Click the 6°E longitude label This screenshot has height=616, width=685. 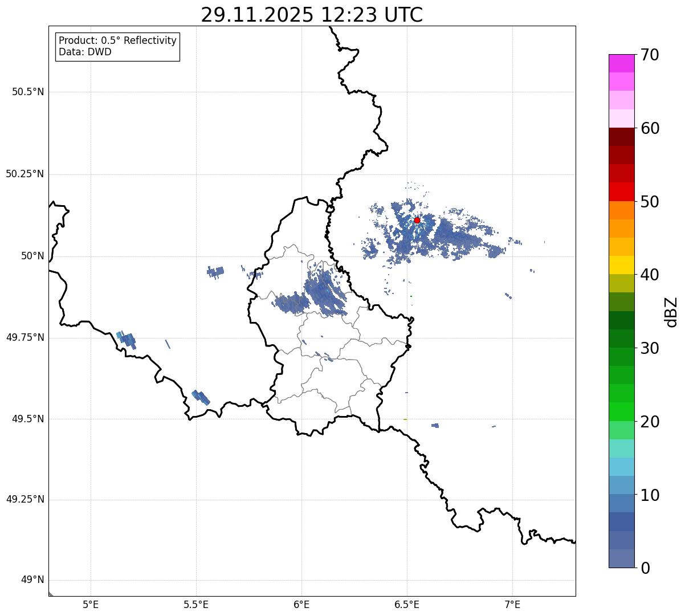point(301,605)
